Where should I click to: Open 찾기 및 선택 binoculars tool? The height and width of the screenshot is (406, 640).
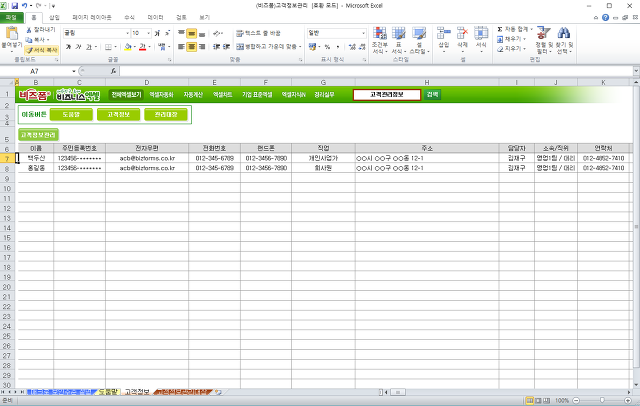tap(564, 40)
